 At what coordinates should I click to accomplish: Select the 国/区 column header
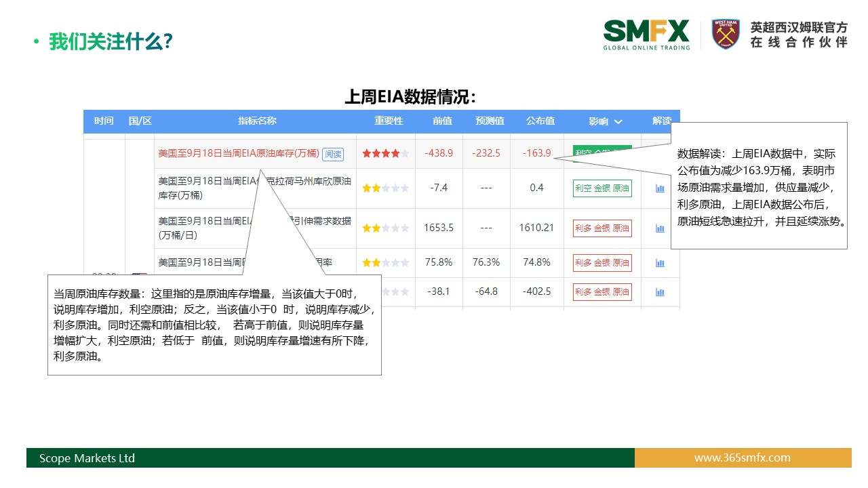point(140,121)
